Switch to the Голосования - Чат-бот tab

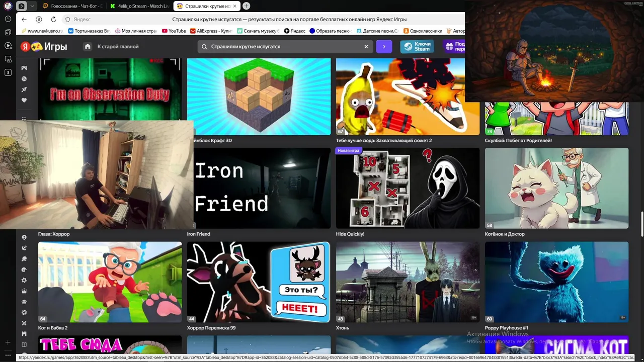72,6
